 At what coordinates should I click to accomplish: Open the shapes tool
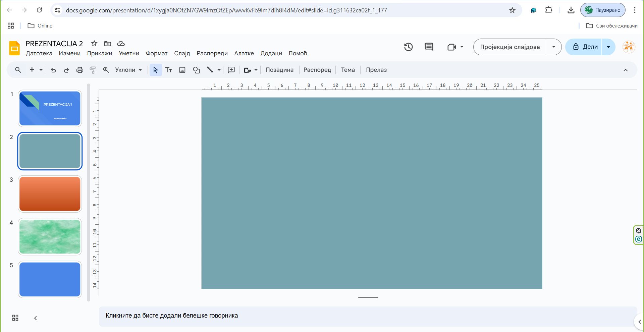tap(196, 70)
